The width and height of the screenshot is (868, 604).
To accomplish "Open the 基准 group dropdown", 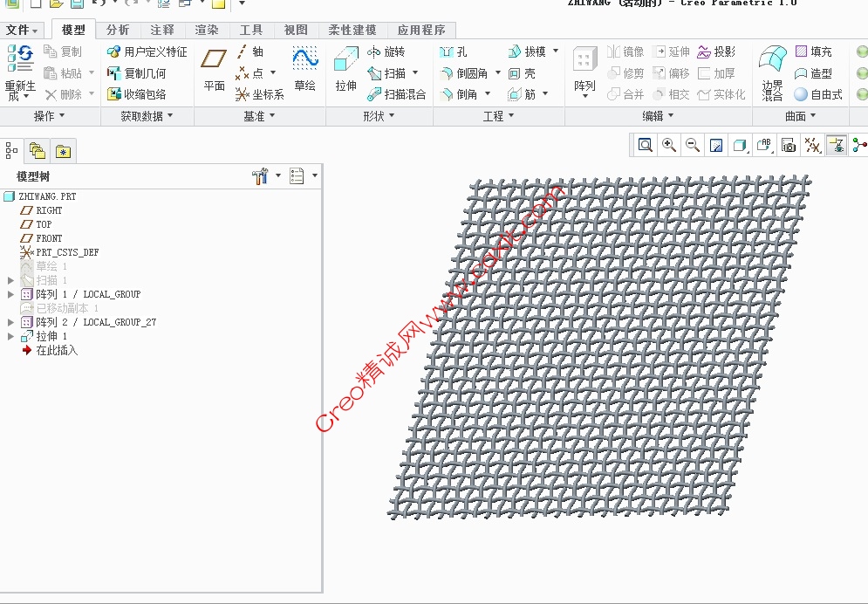I will point(259,116).
